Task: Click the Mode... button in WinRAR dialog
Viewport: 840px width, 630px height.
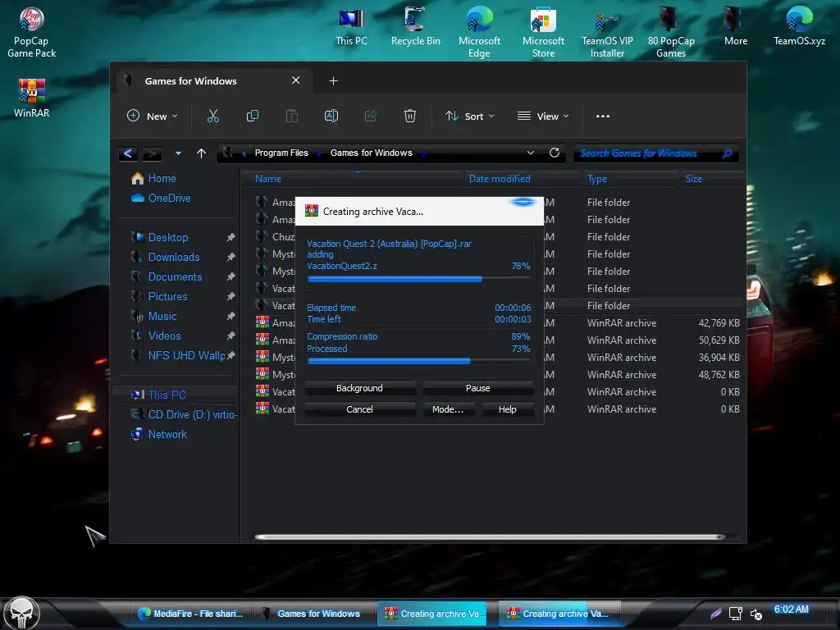Action: pos(448,409)
